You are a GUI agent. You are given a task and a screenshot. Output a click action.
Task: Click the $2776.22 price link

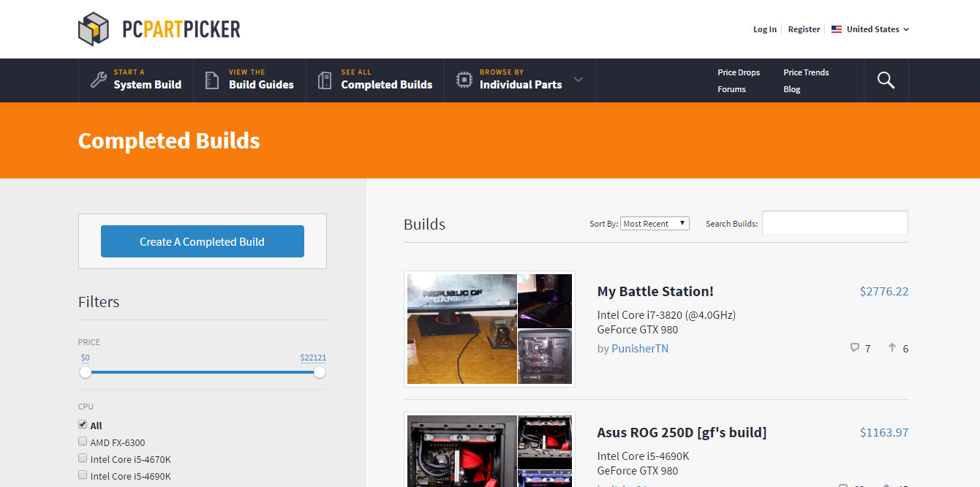pyautogui.click(x=884, y=291)
